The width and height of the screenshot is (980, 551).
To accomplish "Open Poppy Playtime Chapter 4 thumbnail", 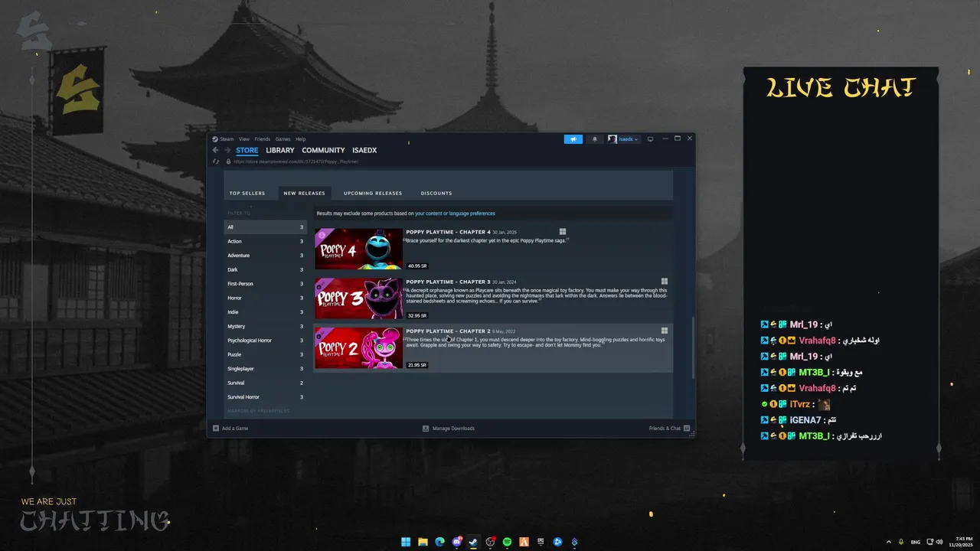I will [x=358, y=249].
